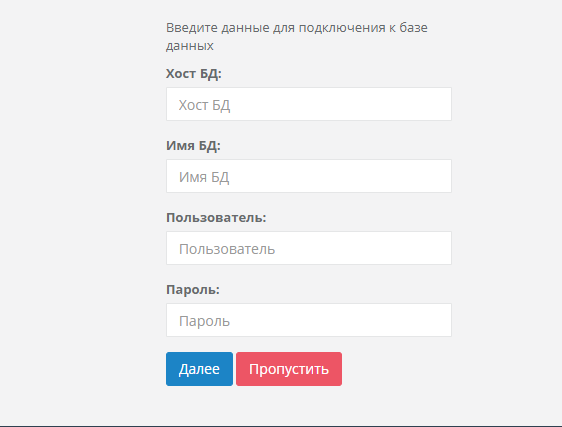
Task: Click the Введите данные для подключения heading
Action: tap(297, 37)
